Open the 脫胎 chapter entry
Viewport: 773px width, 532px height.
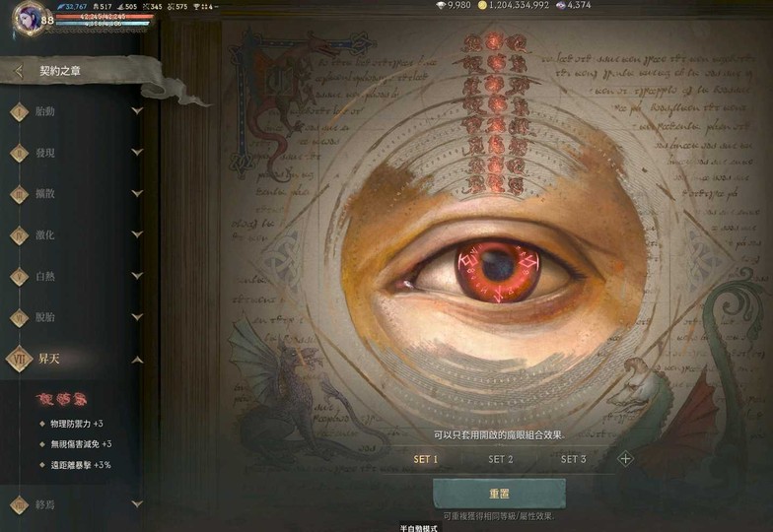[47, 318]
